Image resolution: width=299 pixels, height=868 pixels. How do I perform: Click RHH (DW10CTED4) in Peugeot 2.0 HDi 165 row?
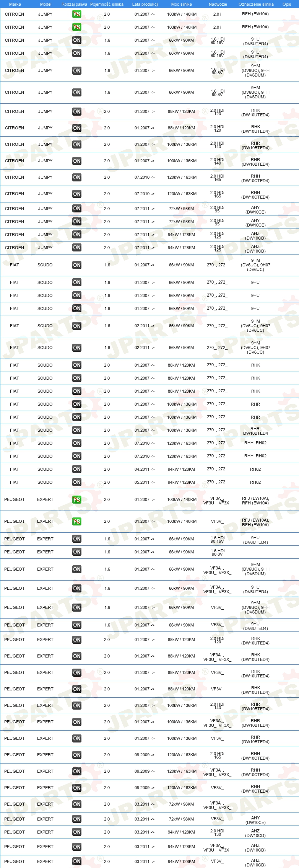[x=255, y=755]
